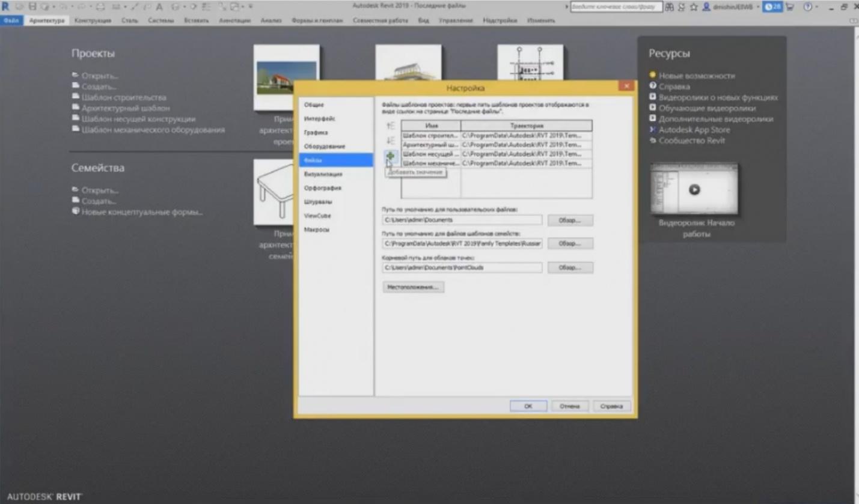Click the user account sign-in name
The image size is (859, 504).
(731, 7)
